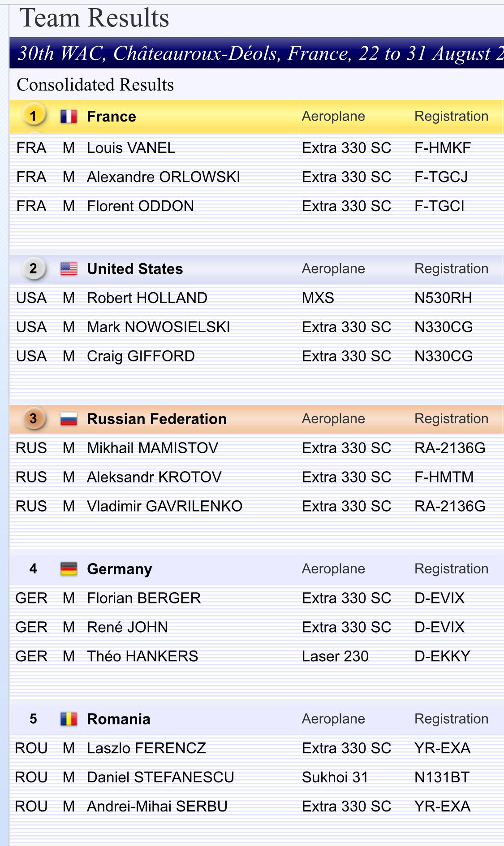
Task: Select pilot Robert HOLLAND
Action: [147, 298]
